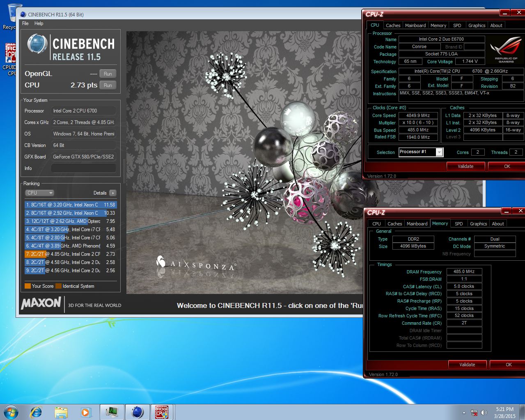The width and height of the screenshot is (525, 420).
Task: Switch to Mainboard tab in upper CPU-Z
Action: pos(415,25)
